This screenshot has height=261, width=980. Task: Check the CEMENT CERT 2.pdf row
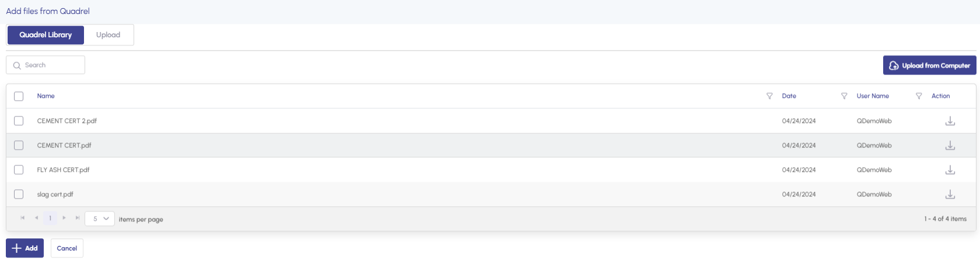[19, 121]
